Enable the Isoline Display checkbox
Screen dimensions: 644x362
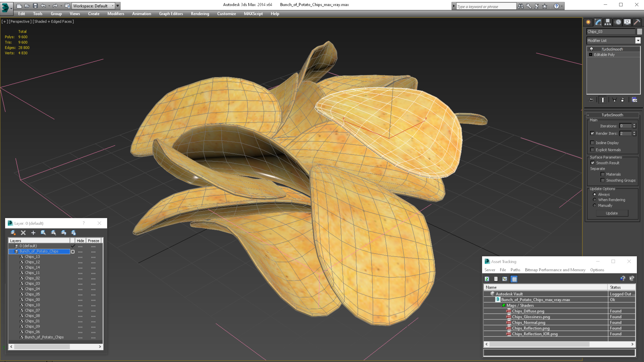pos(592,143)
